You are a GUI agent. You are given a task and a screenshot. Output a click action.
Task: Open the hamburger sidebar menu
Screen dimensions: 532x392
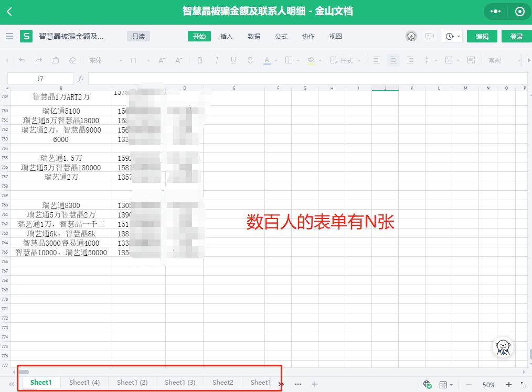[9, 36]
